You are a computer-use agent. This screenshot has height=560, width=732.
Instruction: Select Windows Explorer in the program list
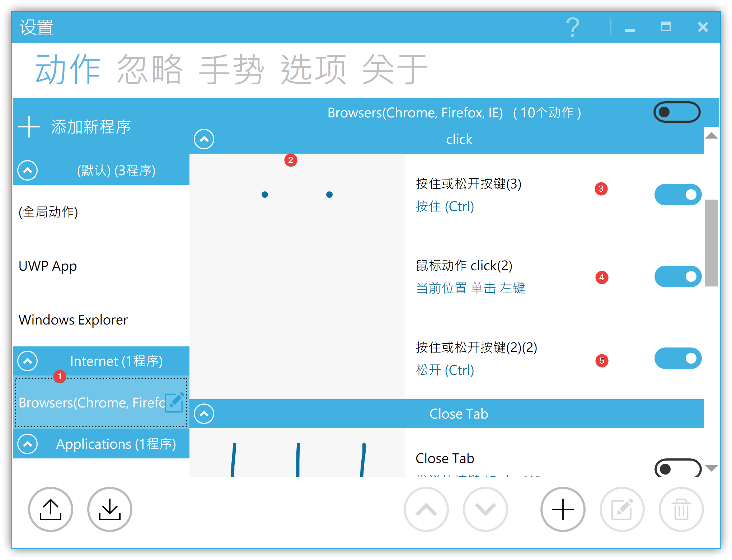(x=73, y=319)
